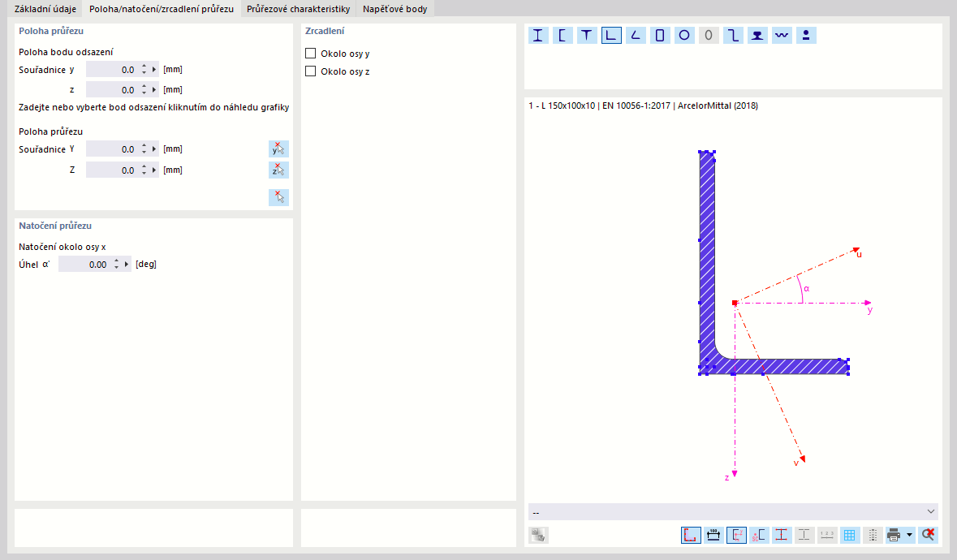Viewport: 957px width, 560px height.
Task: Click the pick-point cursor button below Z
Action: [x=278, y=197]
